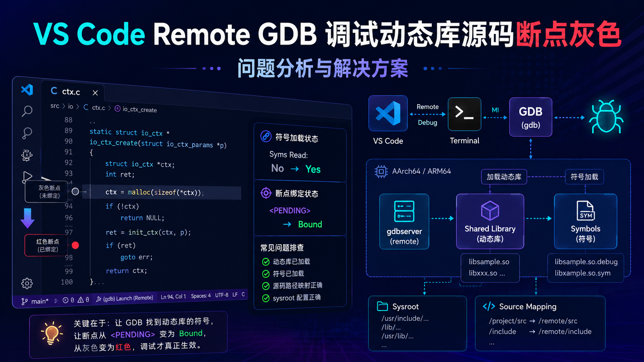The image size is (644, 362).
Task: Select the gdbserver (remote) server icon
Action: point(404,211)
